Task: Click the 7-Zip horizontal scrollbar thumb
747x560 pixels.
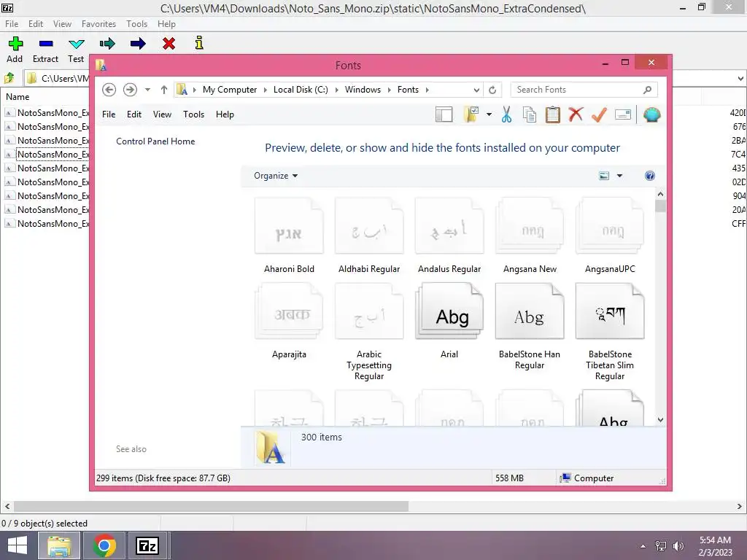Action: 211,506
